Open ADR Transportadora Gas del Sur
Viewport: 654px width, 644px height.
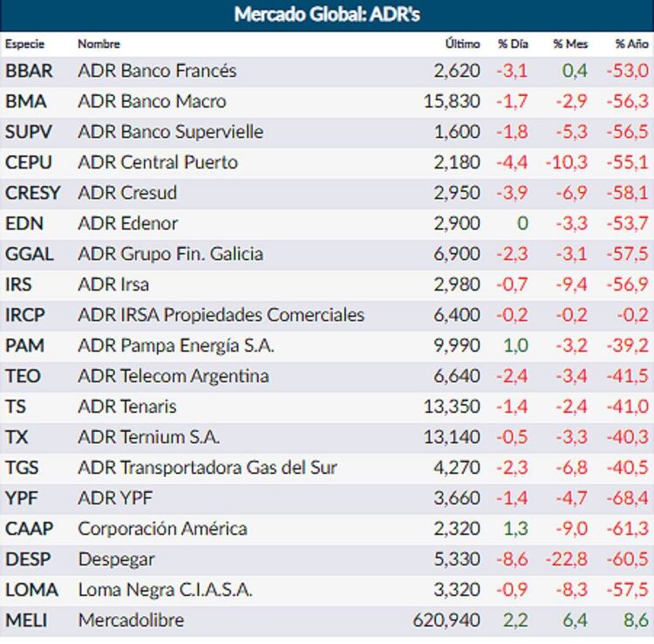pos(208,468)
